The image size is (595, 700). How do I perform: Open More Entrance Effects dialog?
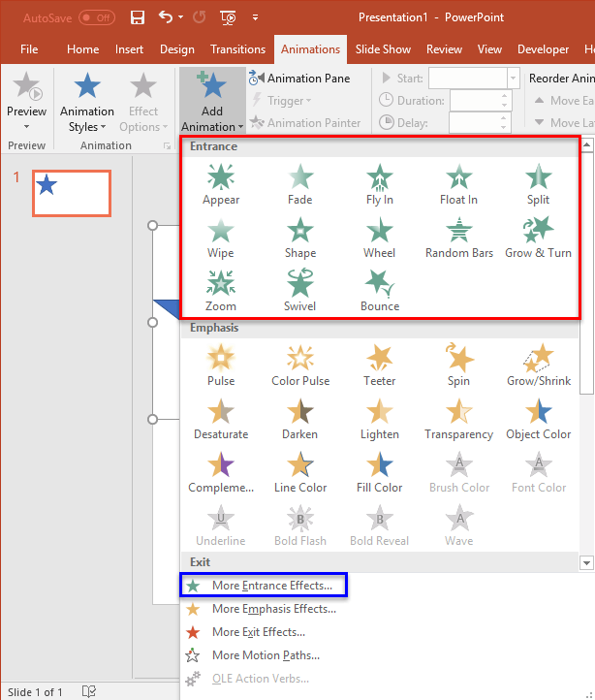[271, 586]
